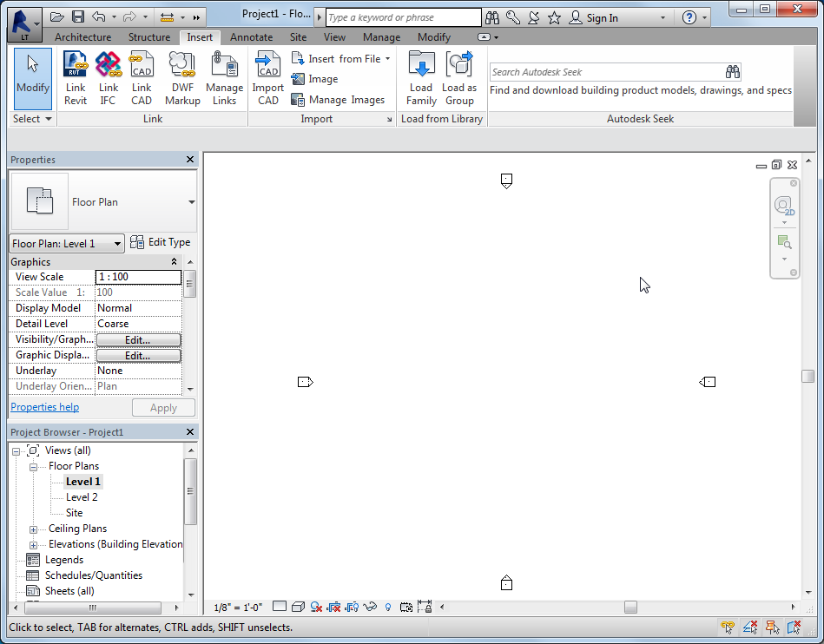Click the Visibility/Graphics Edit button
This screenshot has width=824, height=644.
[x=138, y=340]
